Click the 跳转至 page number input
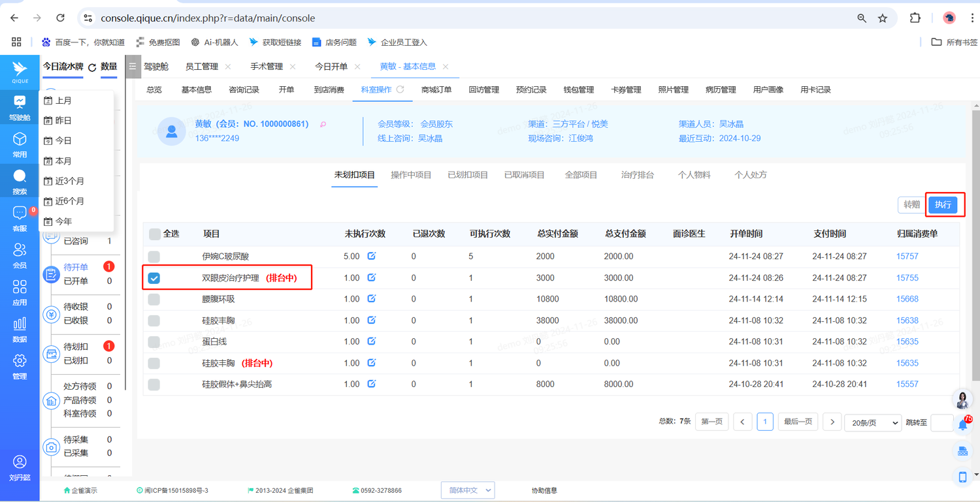This screenshot has height=502, width=980. [941, 423]
